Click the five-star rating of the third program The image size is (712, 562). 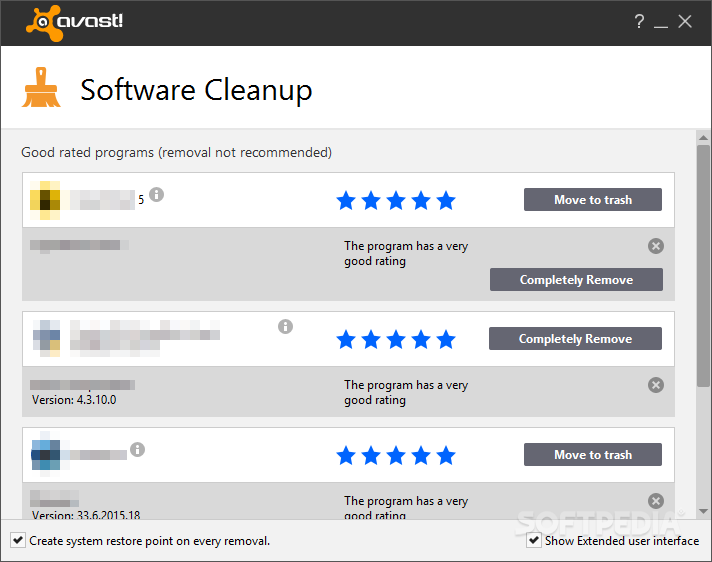coord(396,456)
